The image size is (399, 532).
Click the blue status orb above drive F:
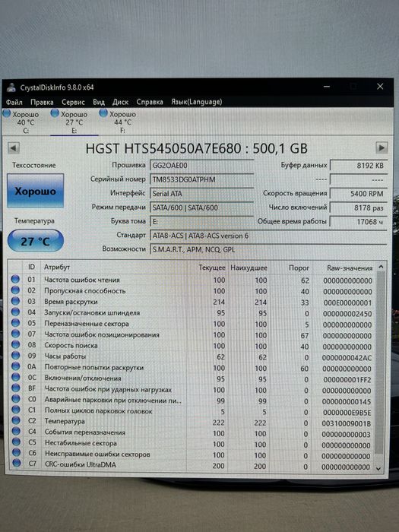pyautogui.click(x=103, y=113)
